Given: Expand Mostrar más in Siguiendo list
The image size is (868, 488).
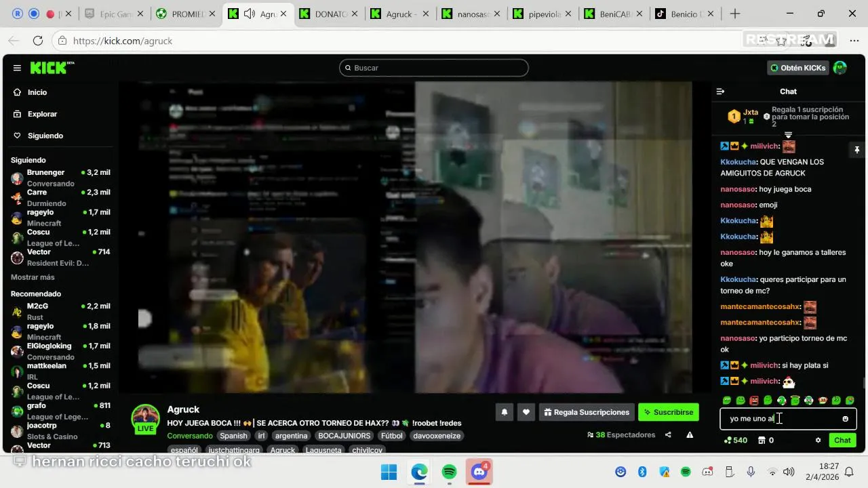Looking at the screenshot, I should pos(33,277).
